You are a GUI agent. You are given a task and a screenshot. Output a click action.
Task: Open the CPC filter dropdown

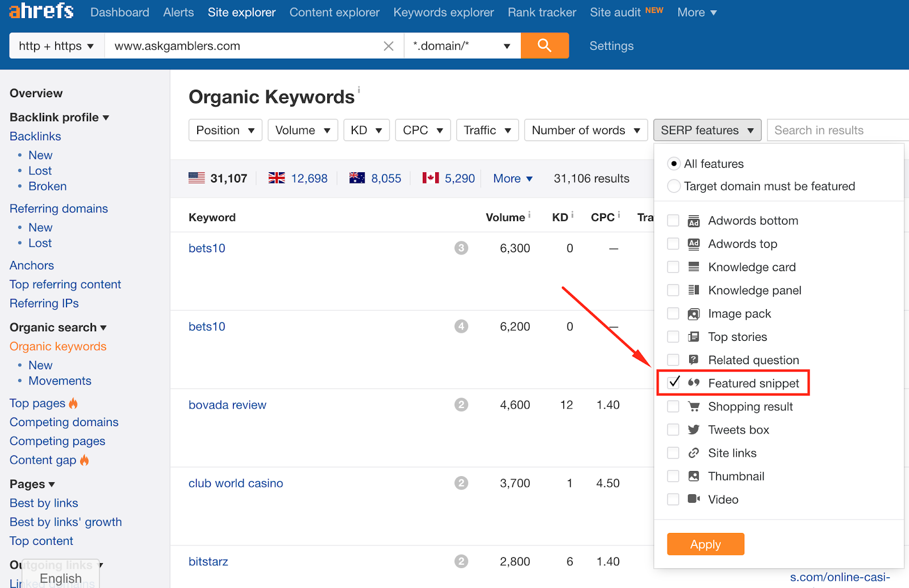tap(423, 130)
